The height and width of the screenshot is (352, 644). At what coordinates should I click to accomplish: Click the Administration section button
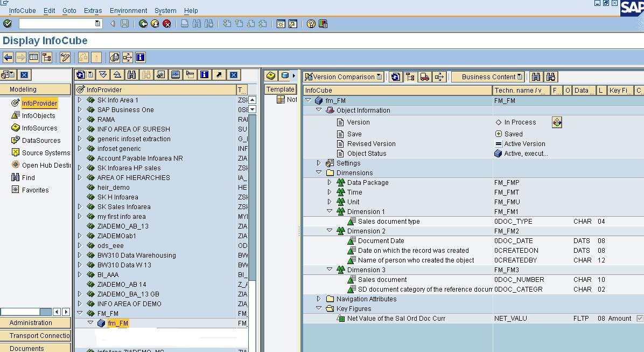point(36,323)
